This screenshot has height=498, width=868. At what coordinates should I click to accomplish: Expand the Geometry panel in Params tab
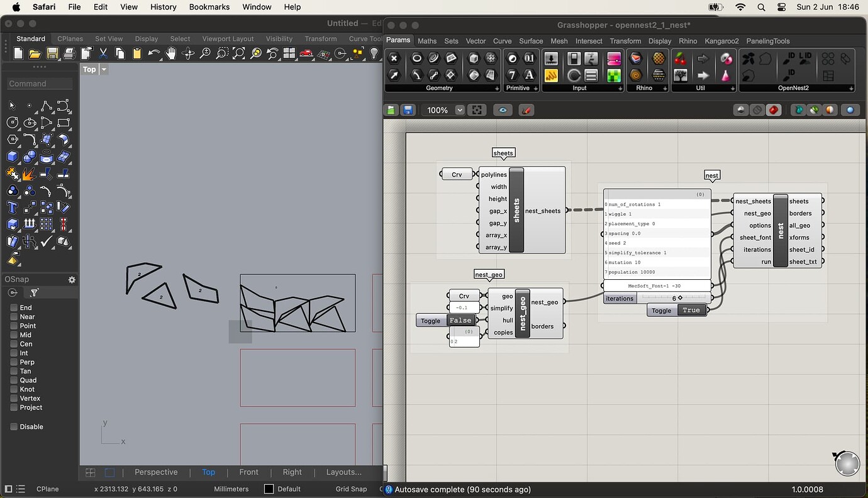497,88
